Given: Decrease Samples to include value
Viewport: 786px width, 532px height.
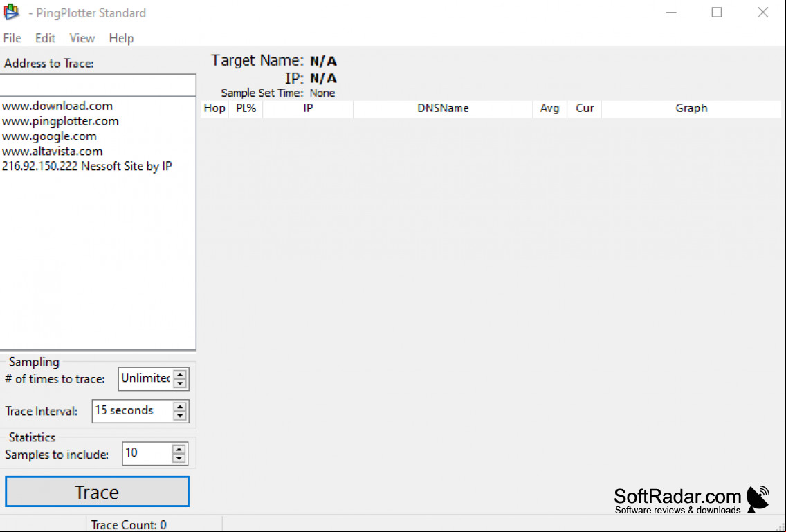Looking at the screenshot, I should 179,458.
